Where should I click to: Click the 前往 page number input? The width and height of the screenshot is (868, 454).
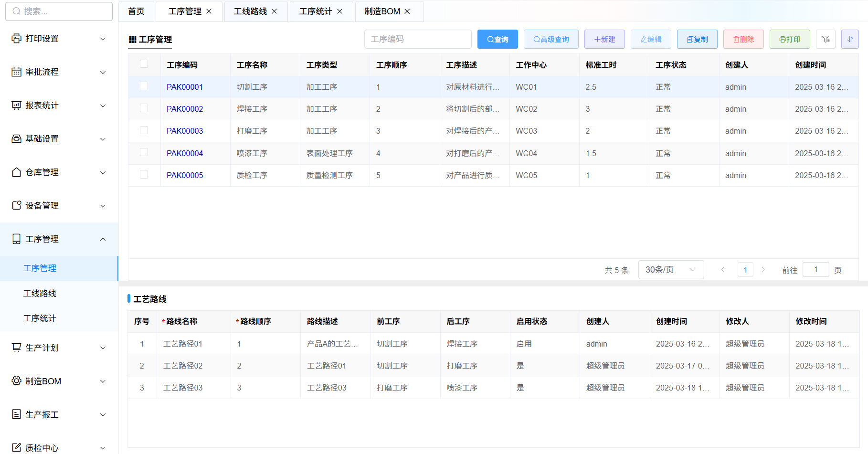[815, 270]
